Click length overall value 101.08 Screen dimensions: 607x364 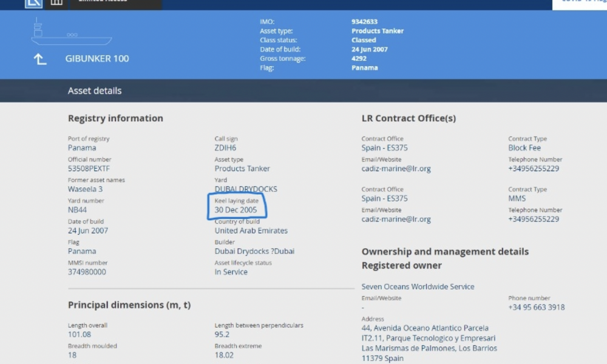[x=80, y=335]
